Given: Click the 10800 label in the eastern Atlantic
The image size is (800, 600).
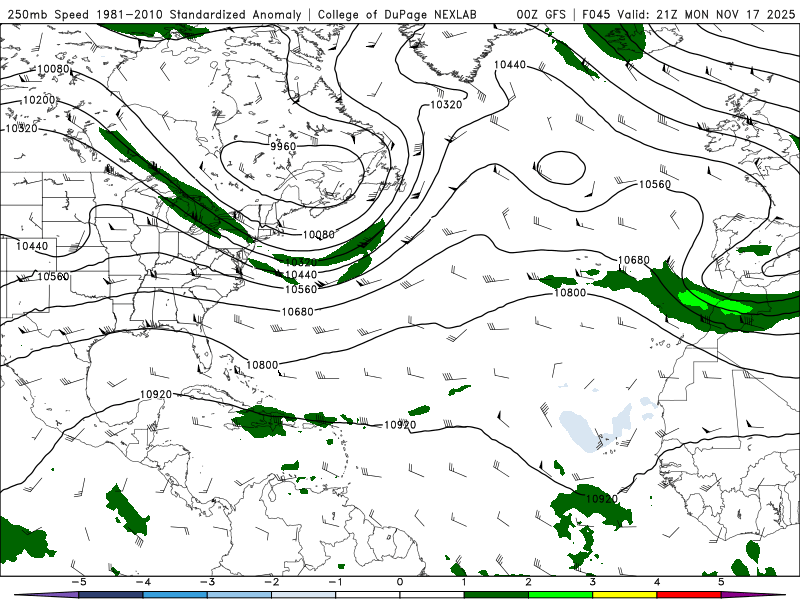Looking at the screenshot, I should [570, 293].
